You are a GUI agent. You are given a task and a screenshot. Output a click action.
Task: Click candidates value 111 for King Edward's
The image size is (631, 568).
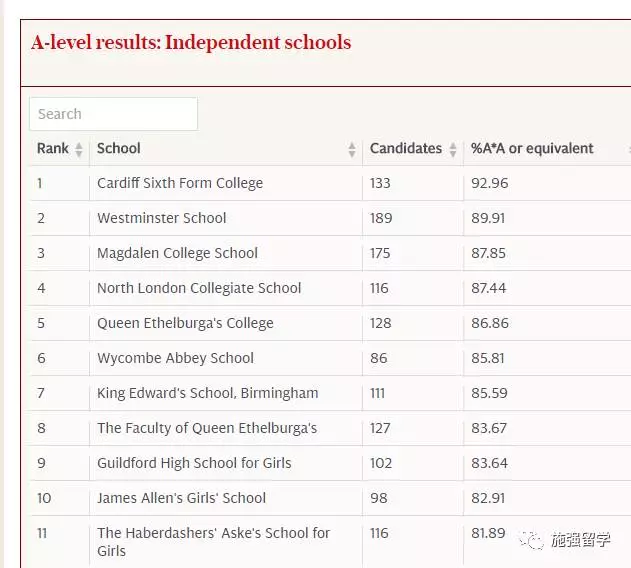(x=377, y=394)
